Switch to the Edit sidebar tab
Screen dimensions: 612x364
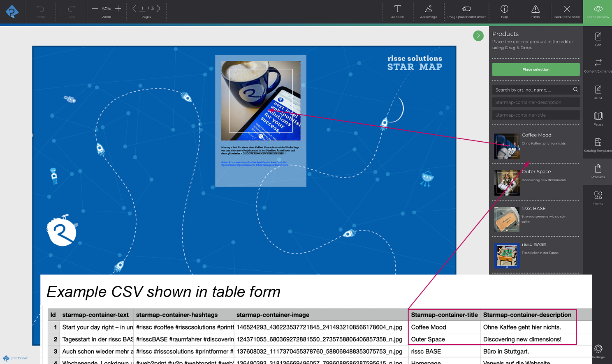[x=598, y=39]
